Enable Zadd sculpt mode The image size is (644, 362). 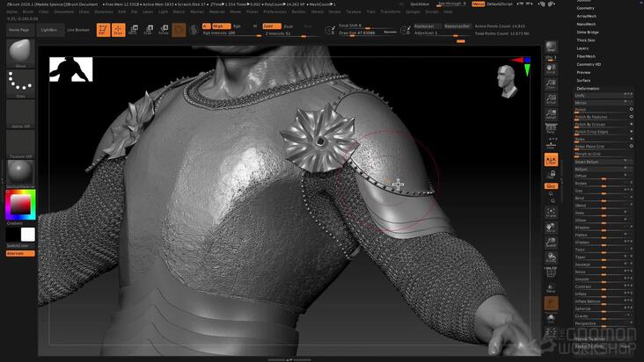coord(272,26)
